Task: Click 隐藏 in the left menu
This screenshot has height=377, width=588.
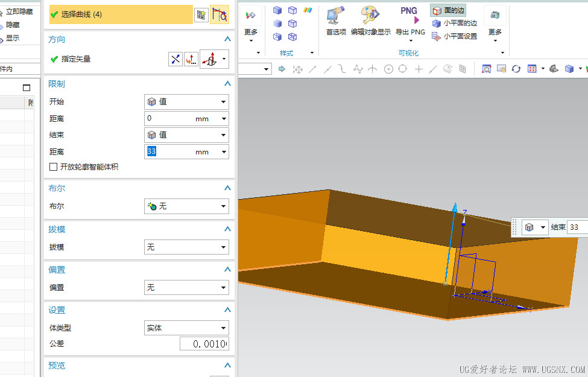Action: (x=12, y=25)
